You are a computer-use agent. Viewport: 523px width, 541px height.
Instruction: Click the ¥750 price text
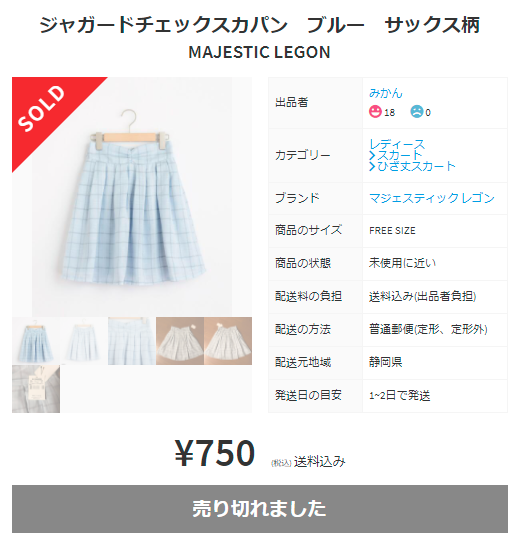click(215, 453)
